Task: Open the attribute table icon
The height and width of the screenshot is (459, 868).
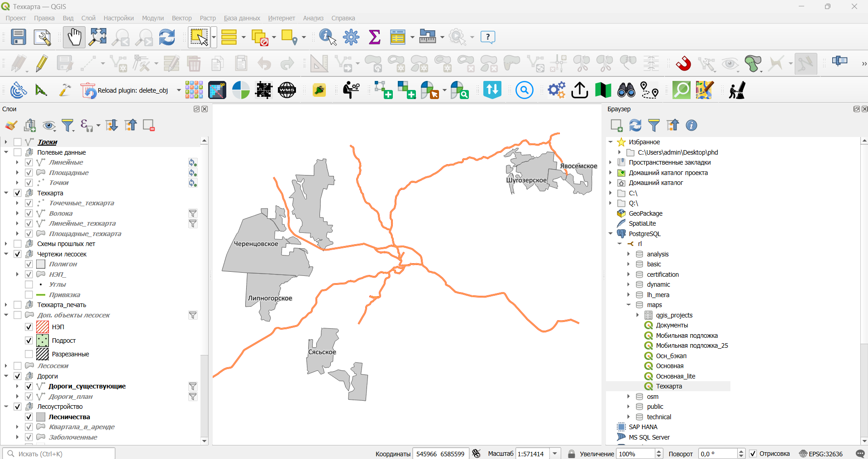Action: click(398, 37)
